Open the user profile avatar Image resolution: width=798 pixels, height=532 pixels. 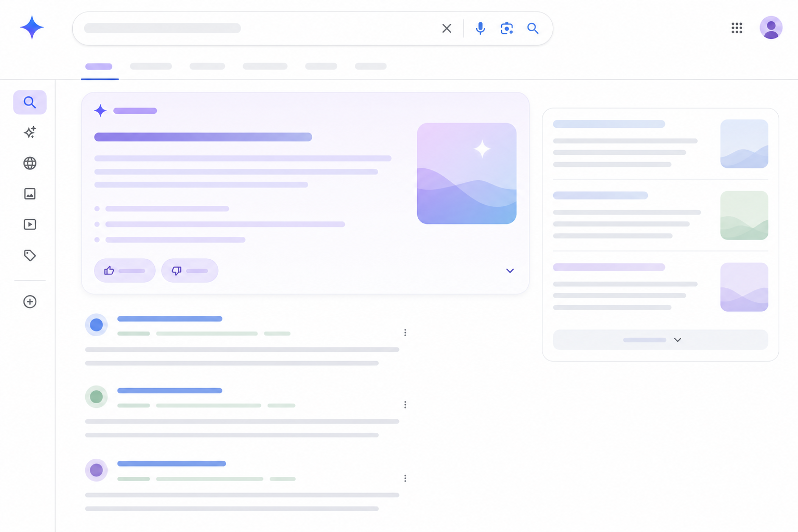(x=771, y=28)
